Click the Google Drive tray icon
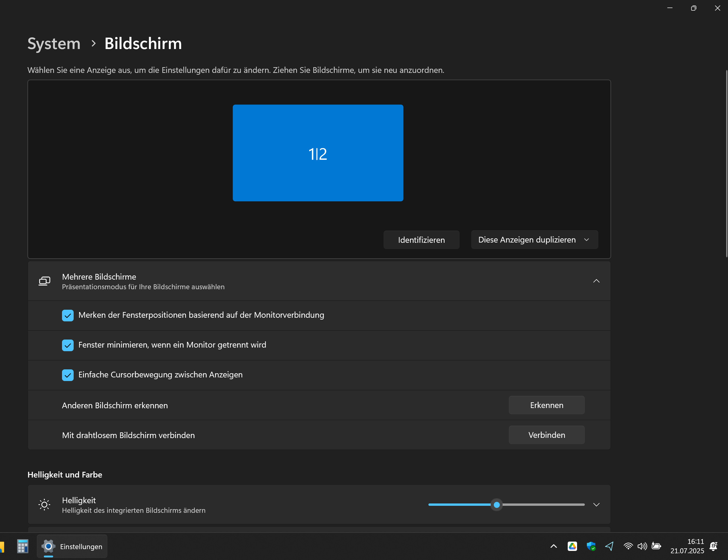This screenshot has width=728, height=560. pyautogui.click(x=572, y=546)
